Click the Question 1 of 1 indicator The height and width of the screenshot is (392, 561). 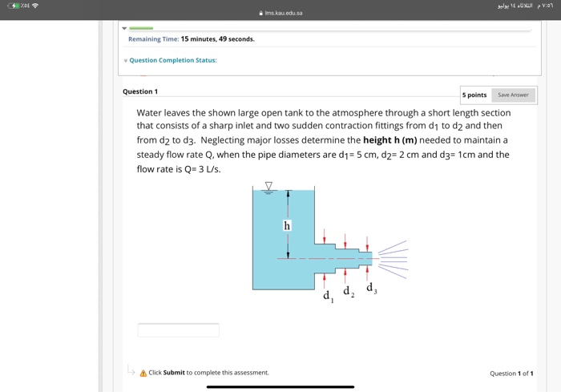[x=511, y=374]
